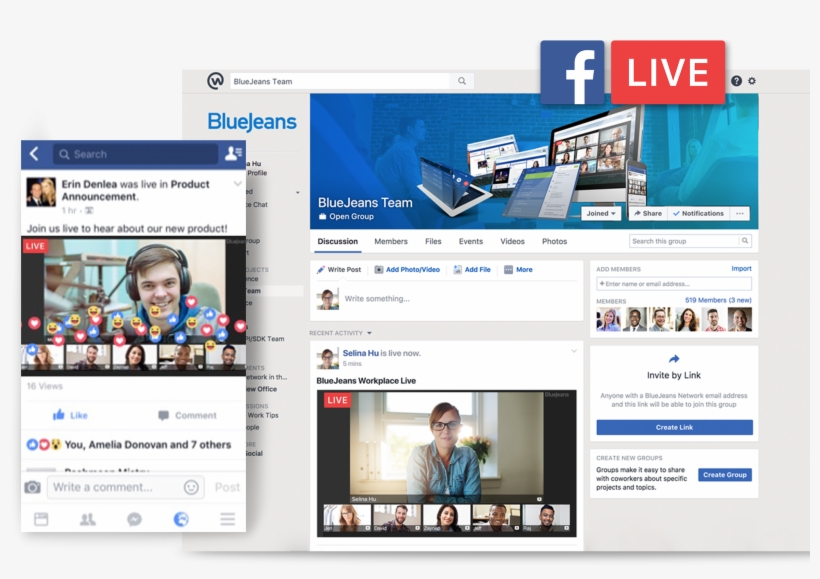This screenshot has width=820, height=579.
Task: Like Erin Denlea's live video post
Action: coord(70,414)
